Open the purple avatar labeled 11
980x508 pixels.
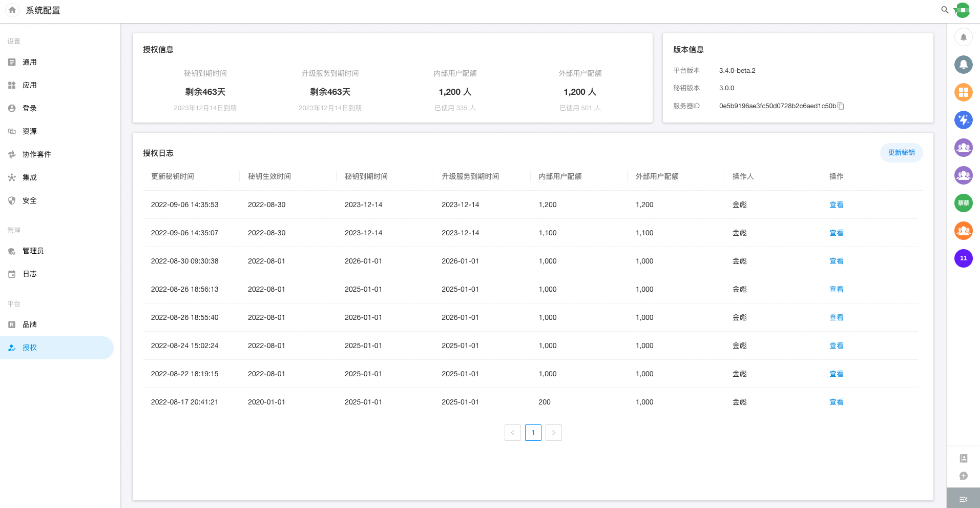[963, 258]
